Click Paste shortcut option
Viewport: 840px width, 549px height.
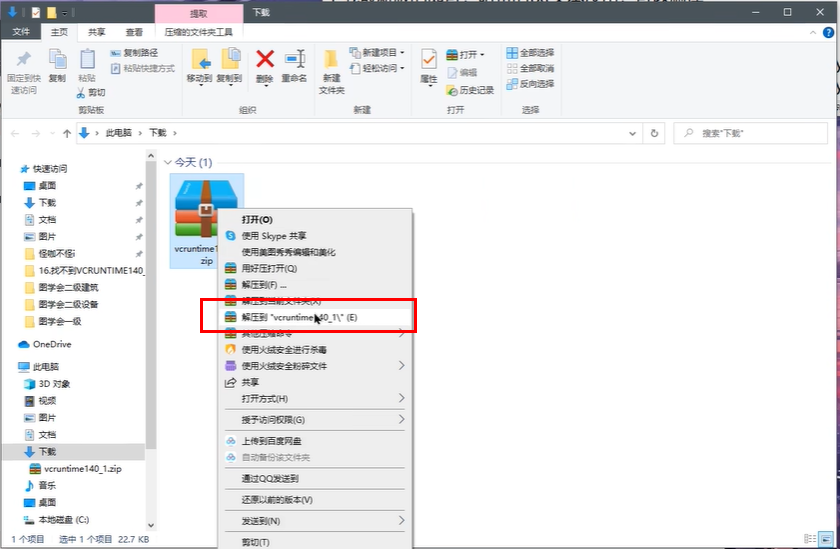point(143,68)
